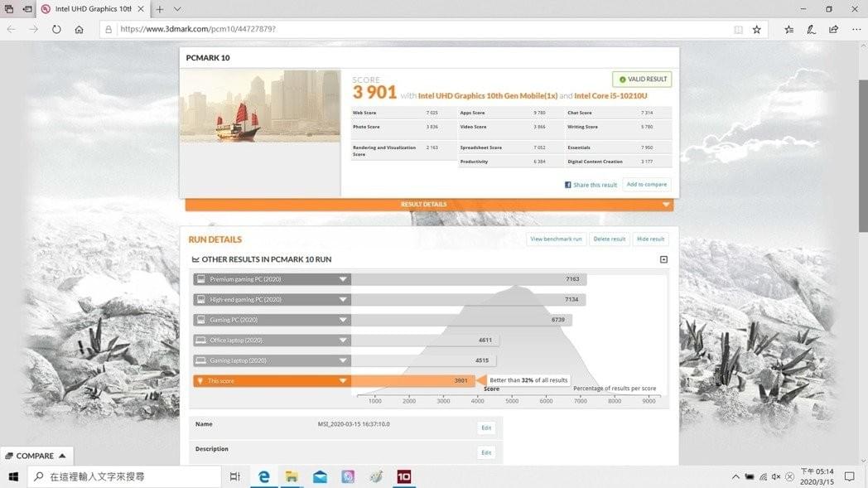Select the Digital Content Creation label

(595, 162)
